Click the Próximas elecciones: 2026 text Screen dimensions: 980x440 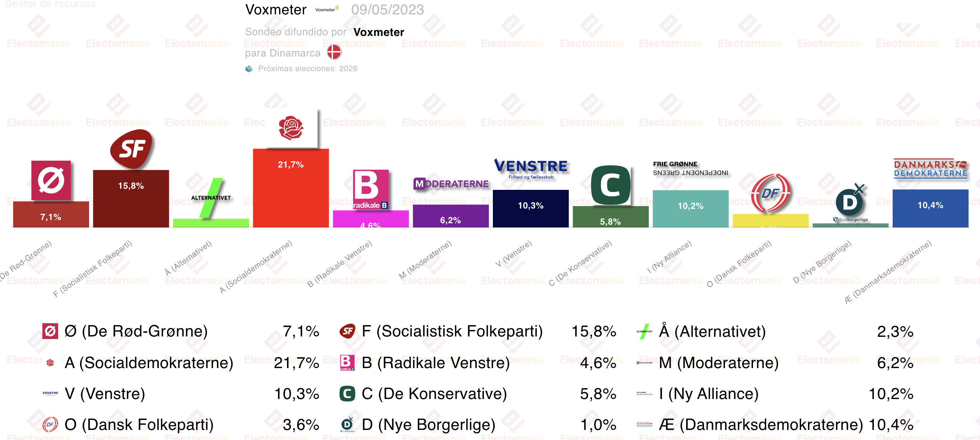pos(308,69)
